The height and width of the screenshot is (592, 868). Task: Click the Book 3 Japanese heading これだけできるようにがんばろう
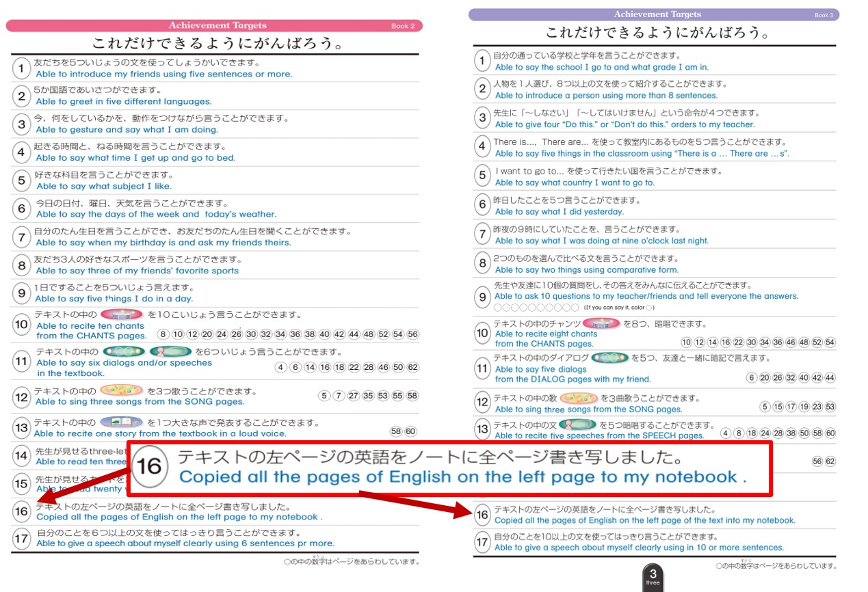pos(658,33)
